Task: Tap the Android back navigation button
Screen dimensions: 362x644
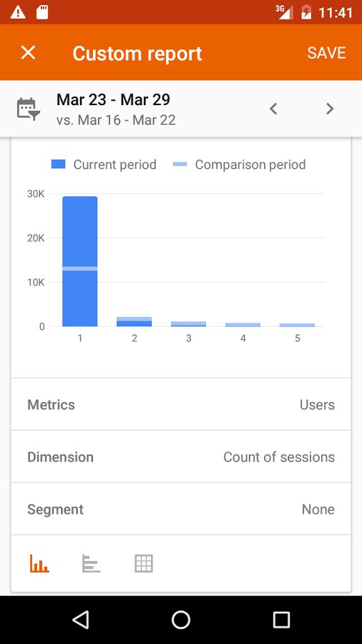Action: [x=81, y=620]
